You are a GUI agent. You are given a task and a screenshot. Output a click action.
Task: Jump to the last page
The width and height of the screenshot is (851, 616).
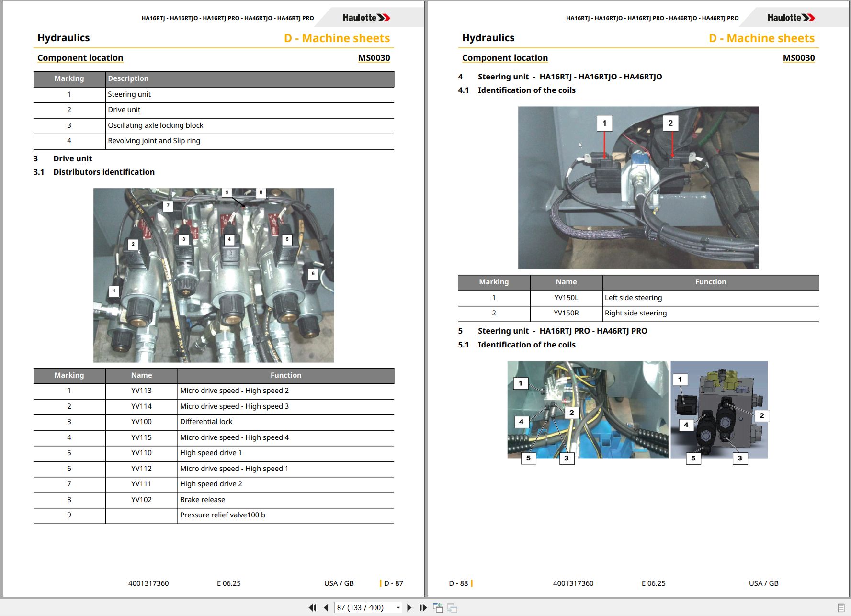(x=423, y=607)
